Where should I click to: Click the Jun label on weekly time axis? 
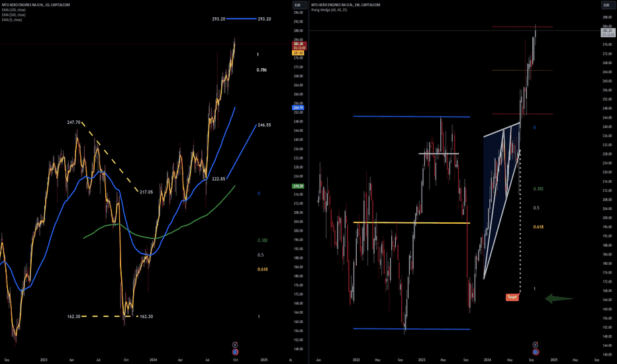point(318,359)
